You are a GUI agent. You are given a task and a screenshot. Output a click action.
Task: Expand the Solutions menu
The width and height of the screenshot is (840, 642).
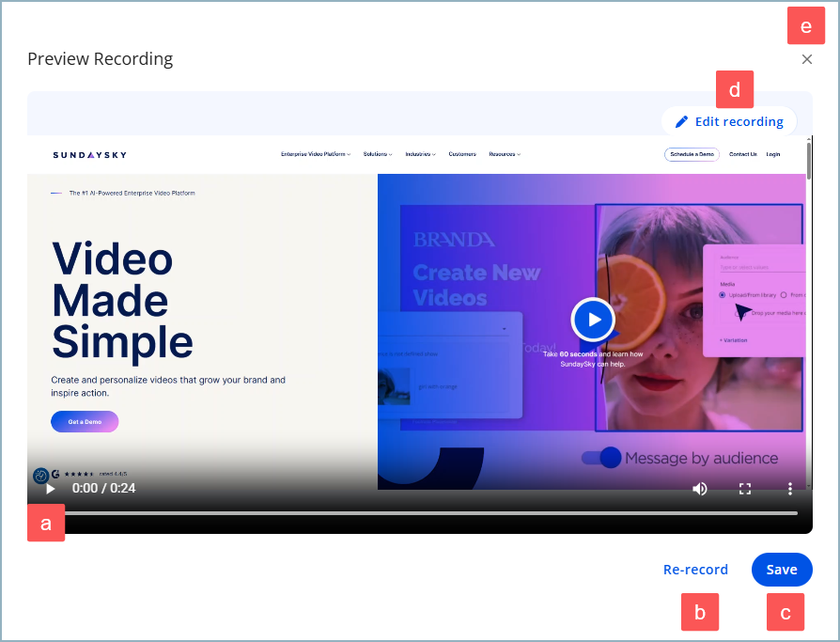(378, 154)
